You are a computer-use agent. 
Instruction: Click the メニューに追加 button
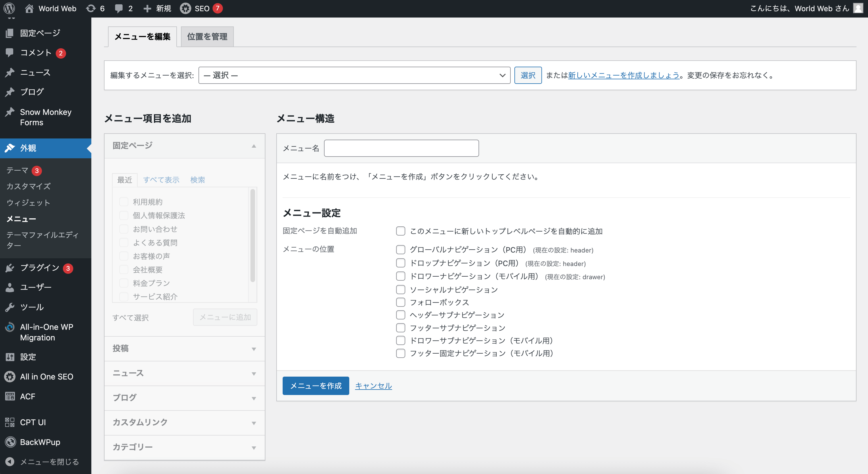tap(225, 317)
